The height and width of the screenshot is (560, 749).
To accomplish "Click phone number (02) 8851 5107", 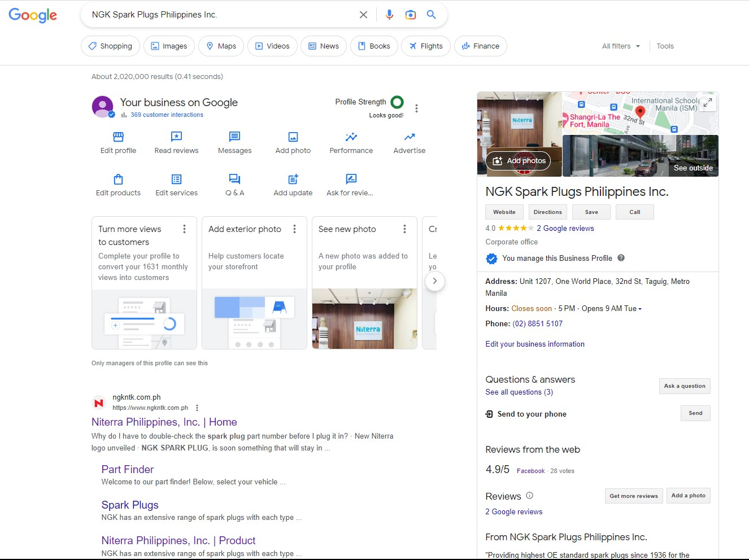I will tap(538, 324).
